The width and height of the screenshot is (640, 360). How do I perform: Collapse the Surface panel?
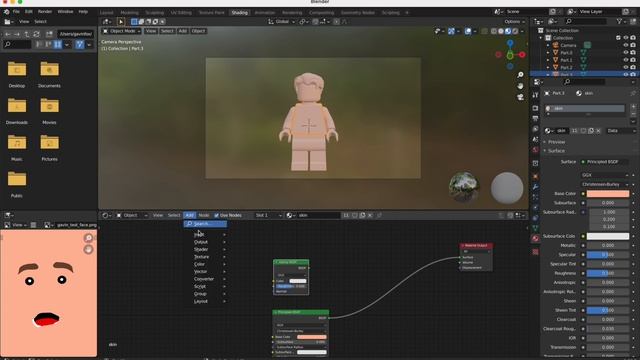556,151
